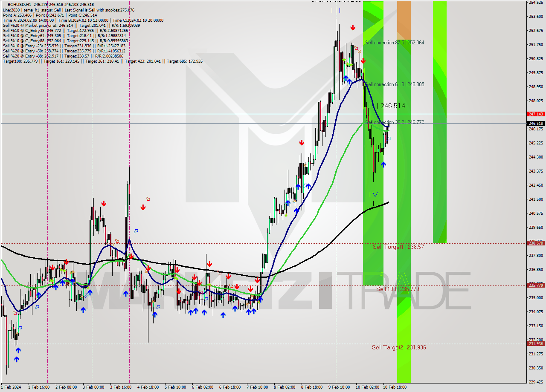This screenshot has height=392, width=546.
Task: Click the red 238.570 price tag on axis
Action: (536, 243)
